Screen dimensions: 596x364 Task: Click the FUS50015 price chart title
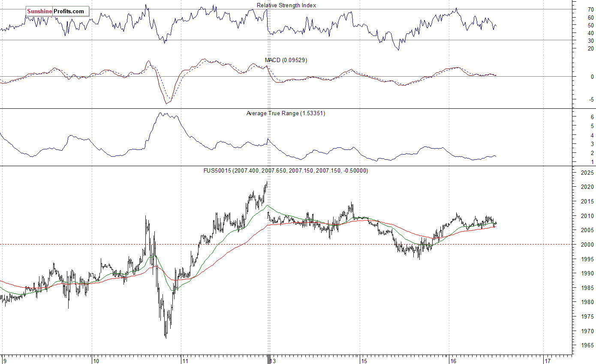point(286,170)
